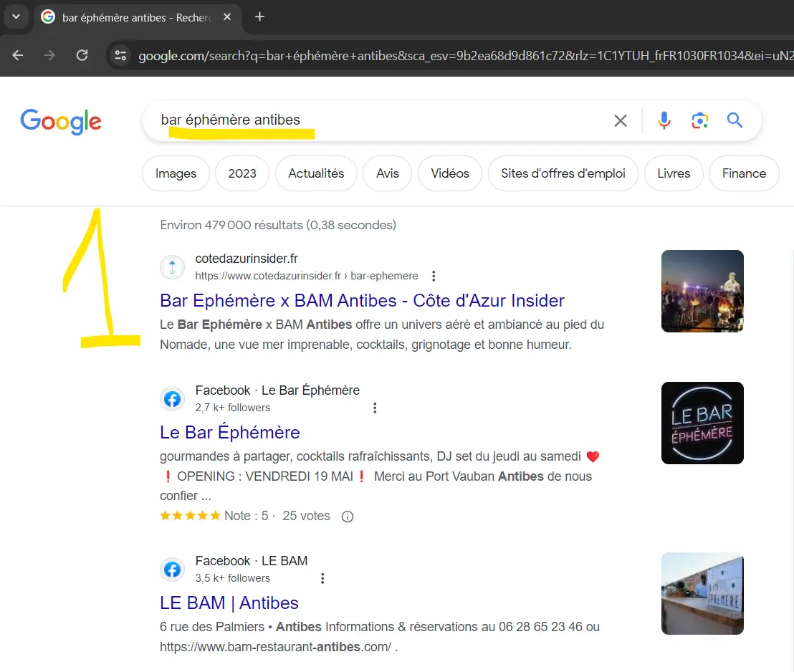Reload the current page
Image resolution: width=794 pixels, height=672 pixels.
(x=82, y=55)
